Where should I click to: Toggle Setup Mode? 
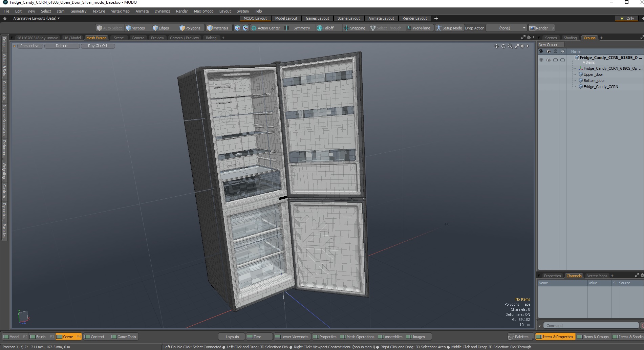(449, 28)
